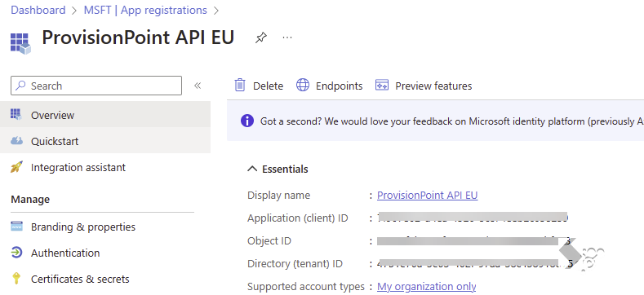This screenshot has height=295, width=644.
Task: Click the Integration assistant rocket icon
Action: (x=16, y=167)
